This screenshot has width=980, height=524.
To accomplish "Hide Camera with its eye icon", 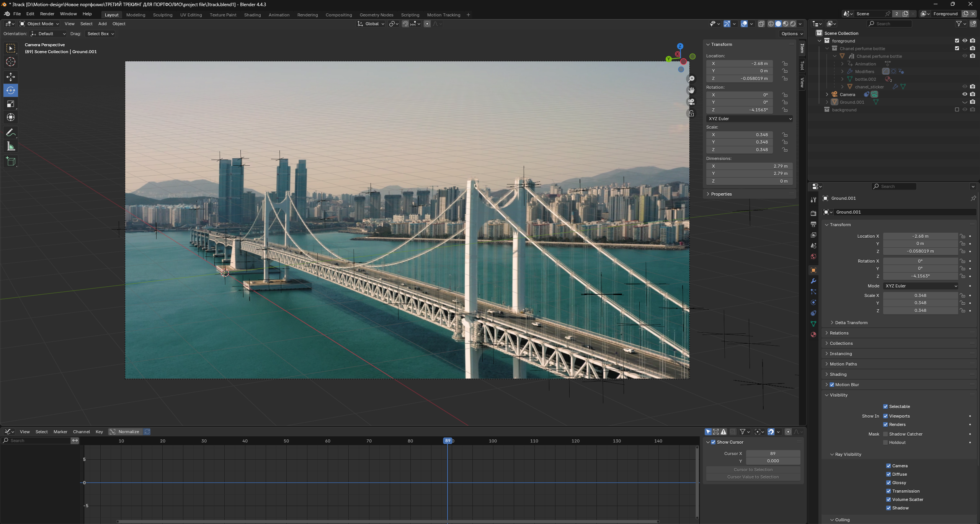I will tap(965, 95).
